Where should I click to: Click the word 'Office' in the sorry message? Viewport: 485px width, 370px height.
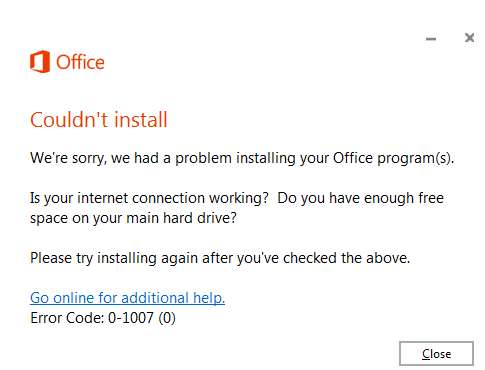[353, 158]
